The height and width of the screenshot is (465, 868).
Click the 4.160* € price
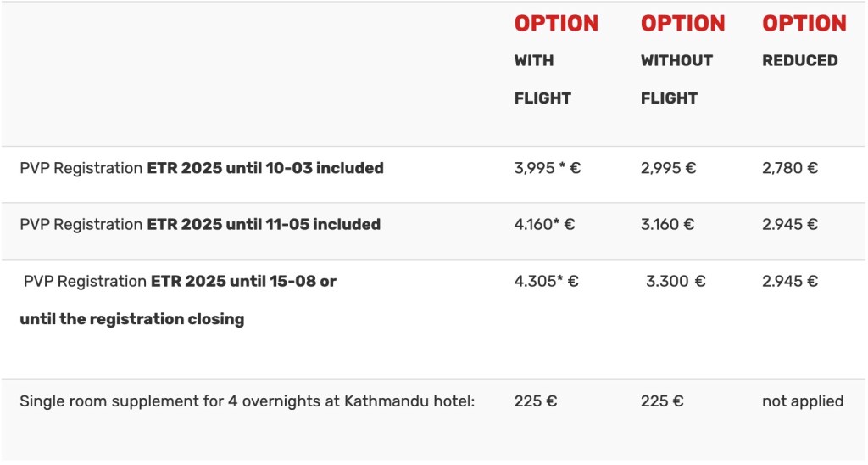(x=544, y=225)
